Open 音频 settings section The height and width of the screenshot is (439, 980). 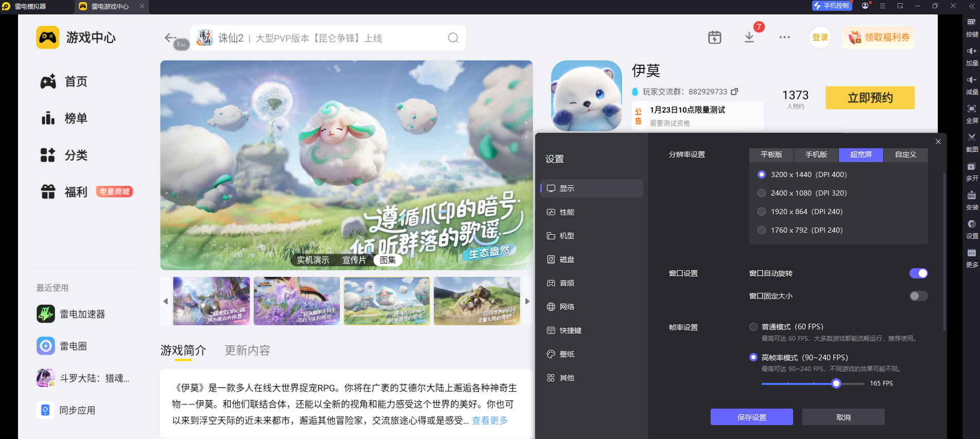(592, 283)
